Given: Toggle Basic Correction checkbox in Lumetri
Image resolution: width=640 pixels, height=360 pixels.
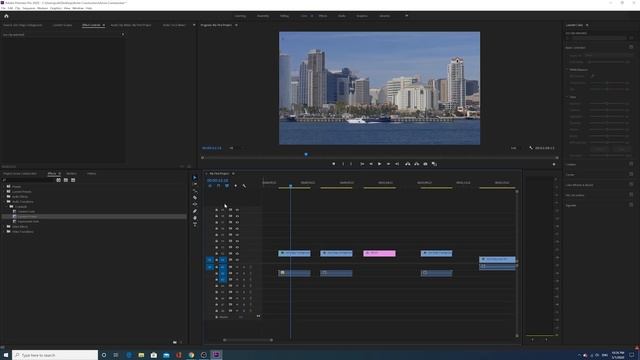Looking at the screenshot, I should click(x=631, y=47).
